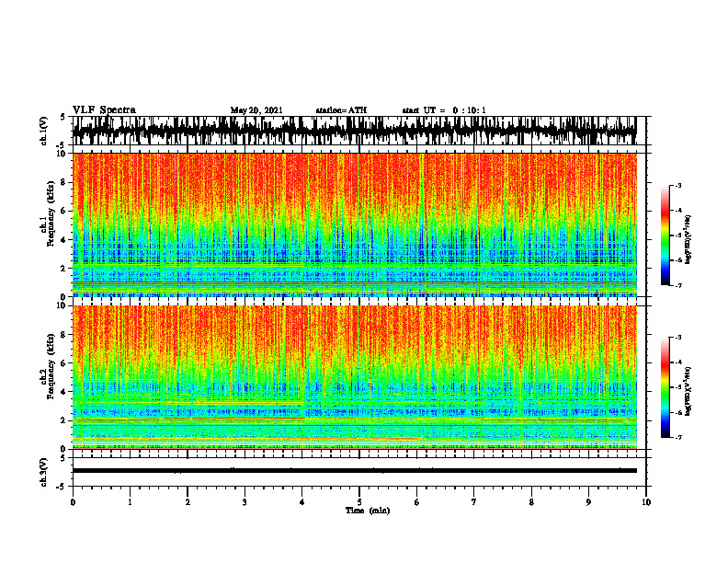The image size is (728, 563).
Task: Select the ch.2 colorbar log(PSD) unit label
Action: click(x=688, y=391)
